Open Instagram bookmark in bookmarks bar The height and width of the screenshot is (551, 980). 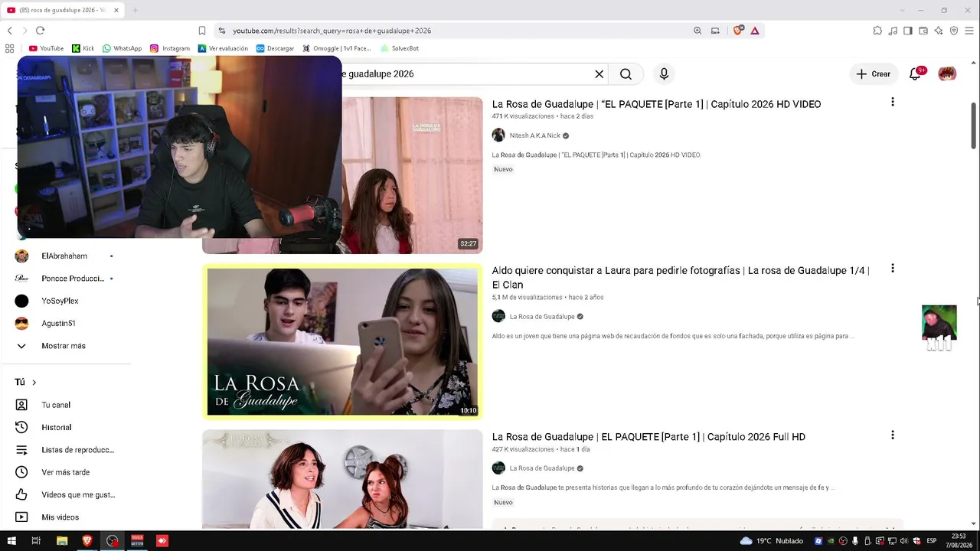coord(170,48)
